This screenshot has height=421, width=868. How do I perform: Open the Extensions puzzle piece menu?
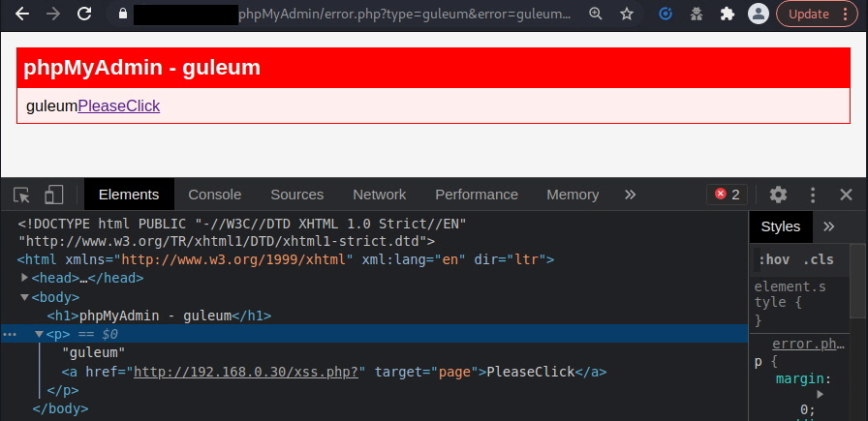pos(728,14)
